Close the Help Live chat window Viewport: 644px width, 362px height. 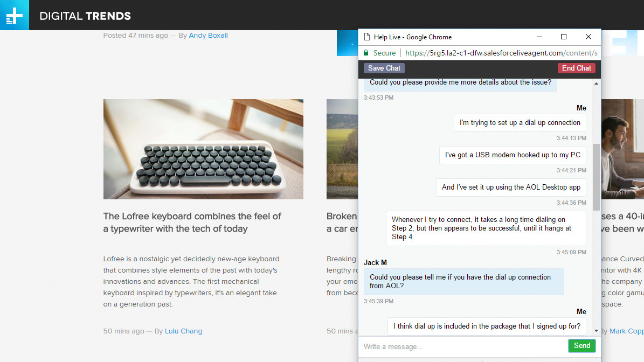588,37
